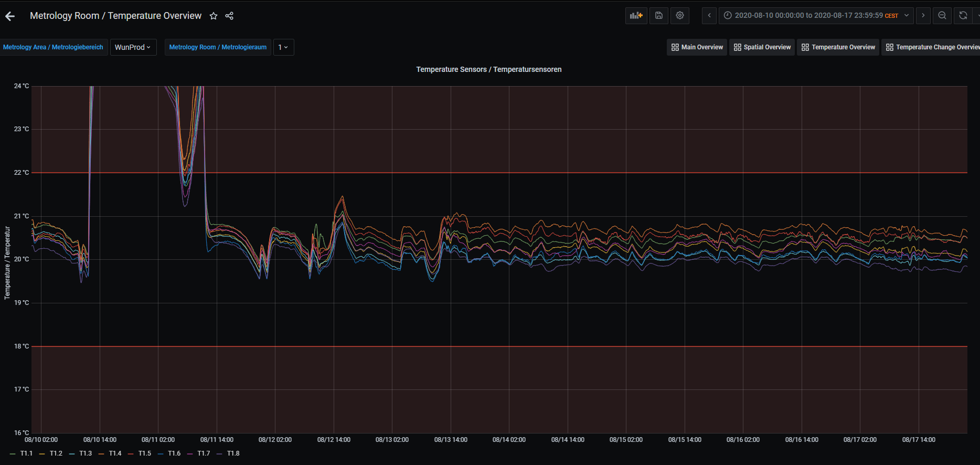Expand the Metrology Room number dropdown
This screenshot has width=980, height=465.
283,47
